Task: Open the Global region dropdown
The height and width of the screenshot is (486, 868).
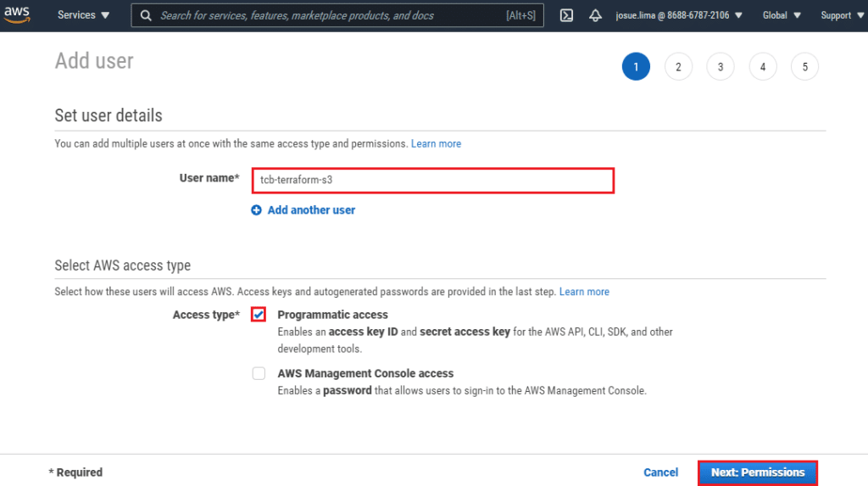Action: tap(781, 15)
